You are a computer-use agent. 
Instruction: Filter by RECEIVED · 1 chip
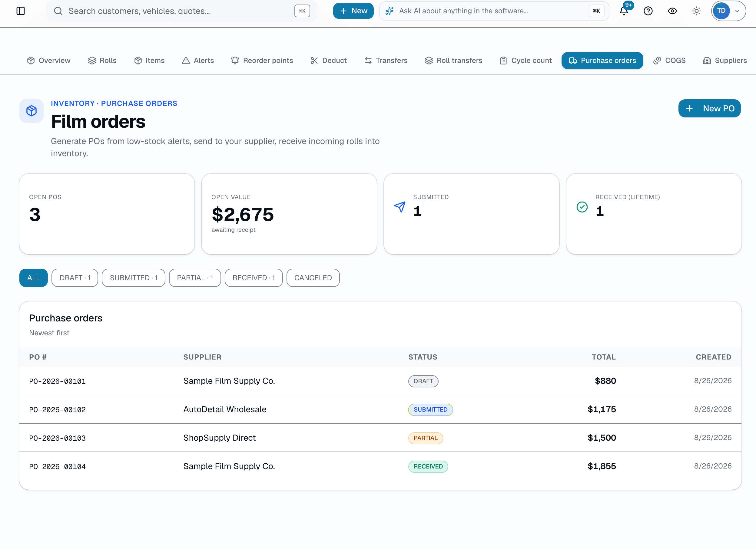(x=254, y=278)
